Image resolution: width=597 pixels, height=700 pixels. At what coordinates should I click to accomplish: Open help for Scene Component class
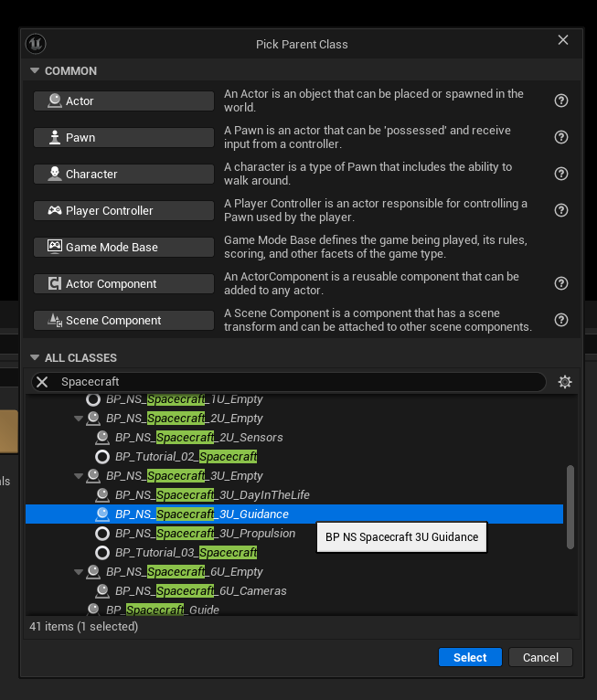click(561, 321)
